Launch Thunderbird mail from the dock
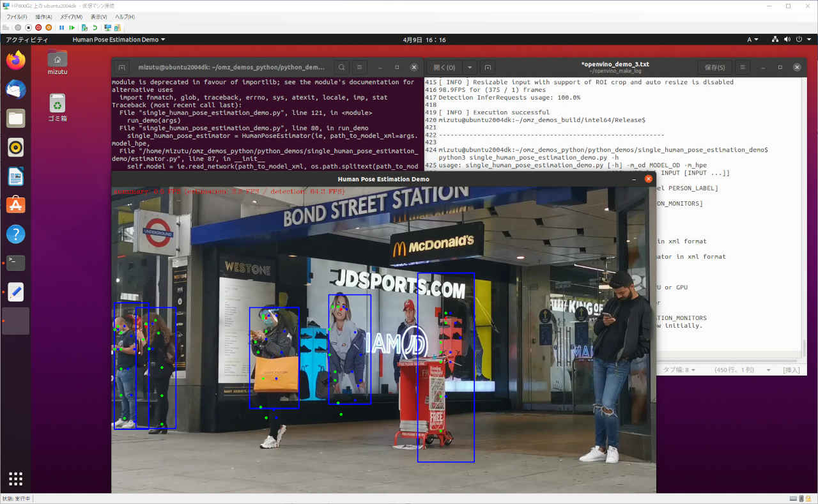This screenshot has height=504, width=818. 16,89
